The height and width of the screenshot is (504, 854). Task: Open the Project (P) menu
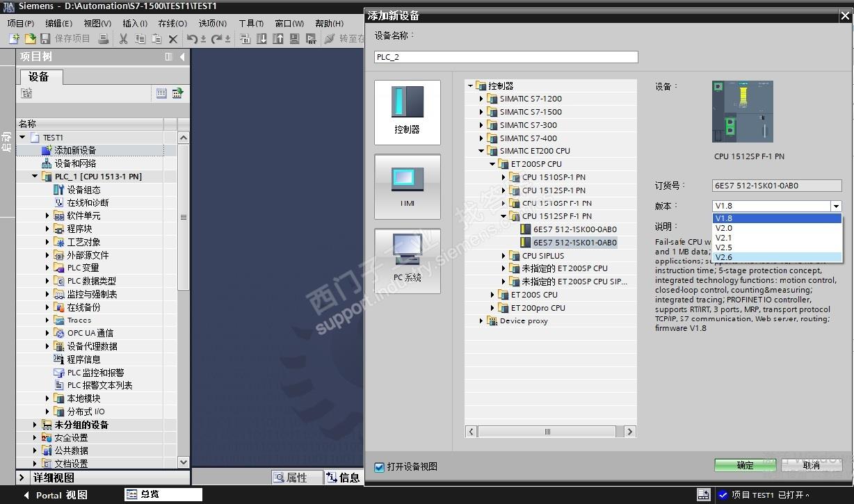coord(21,23)
